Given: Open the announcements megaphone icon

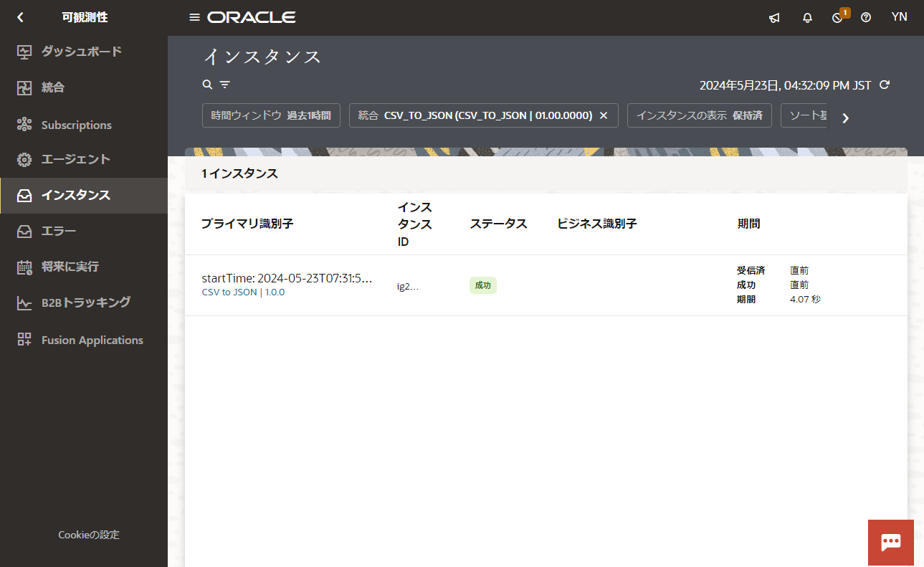Looking at the screenshot, I should pos(774,18).
